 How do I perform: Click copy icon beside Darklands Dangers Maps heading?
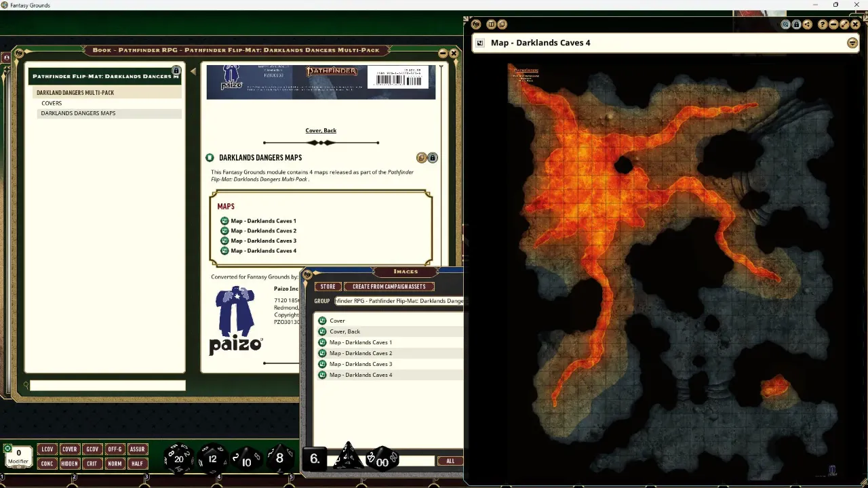tap(421, 158)
